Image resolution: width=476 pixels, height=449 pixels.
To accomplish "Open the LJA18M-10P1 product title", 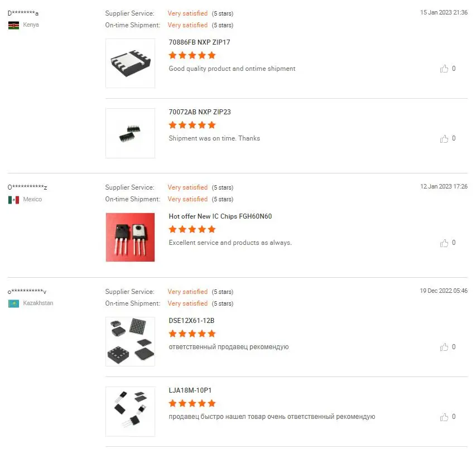I will coord(190,390).
